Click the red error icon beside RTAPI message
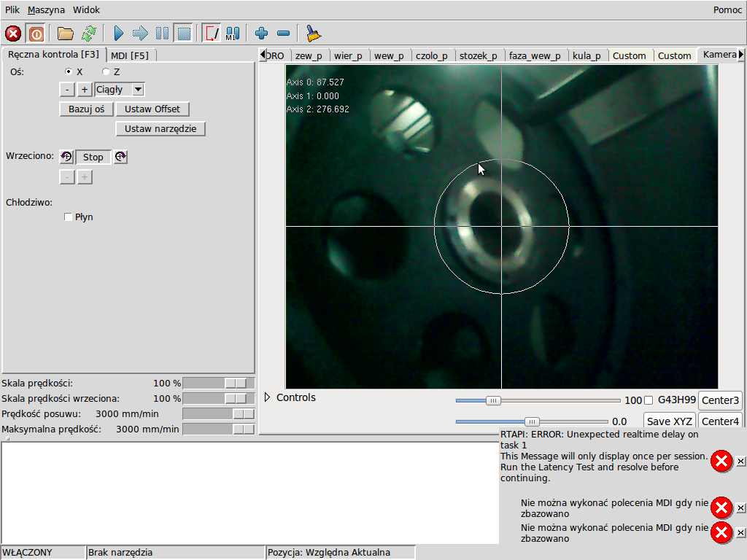 tap(721, 461)
